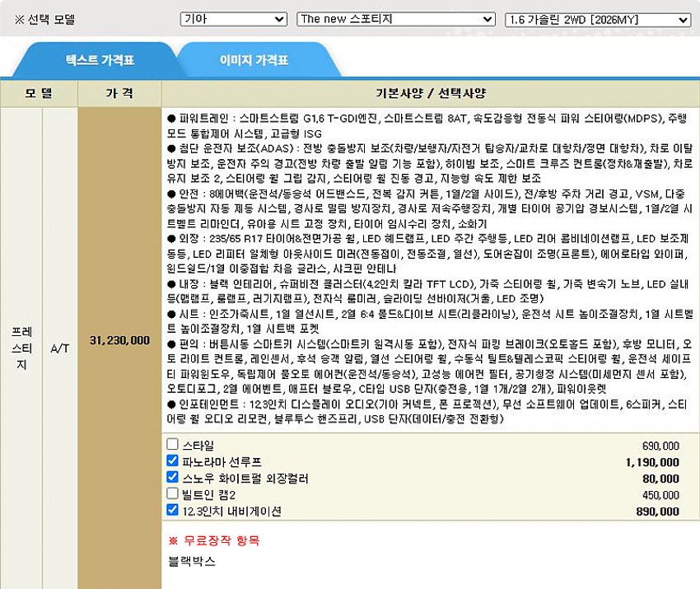The height and width of the screenshot is (589, 700).
Task: Open the 기아 brand dropdown
Action: 233,18
